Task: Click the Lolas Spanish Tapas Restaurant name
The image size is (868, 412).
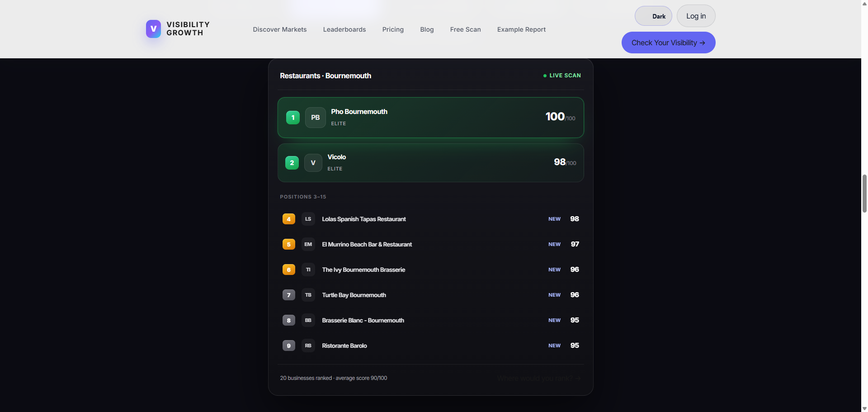Action: point(364,219)
